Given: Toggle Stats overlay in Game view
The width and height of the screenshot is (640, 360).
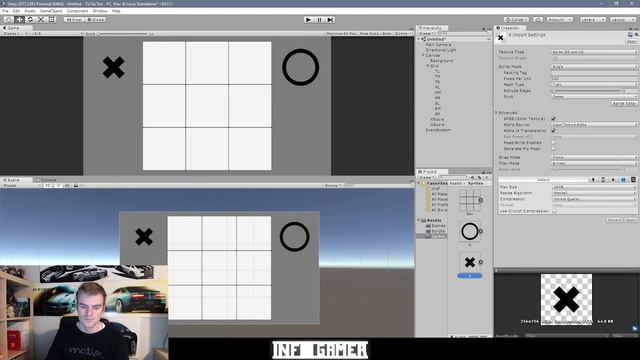Looking at the screenshot, I should click(387, 33).
